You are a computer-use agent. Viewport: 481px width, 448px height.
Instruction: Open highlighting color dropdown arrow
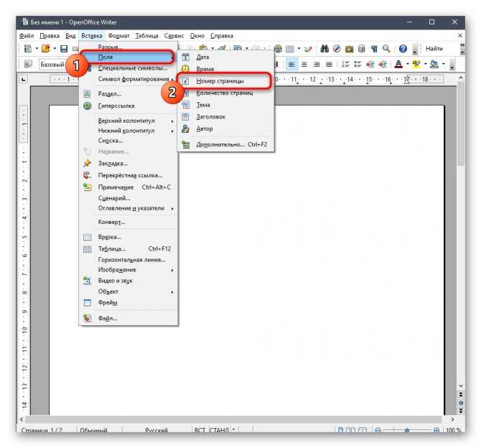[x=425, y=64]
